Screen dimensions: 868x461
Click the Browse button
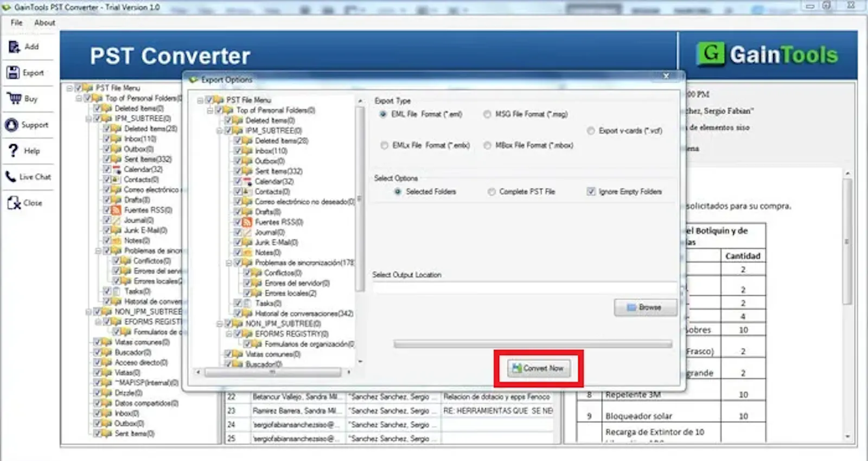tap(645, 308)
